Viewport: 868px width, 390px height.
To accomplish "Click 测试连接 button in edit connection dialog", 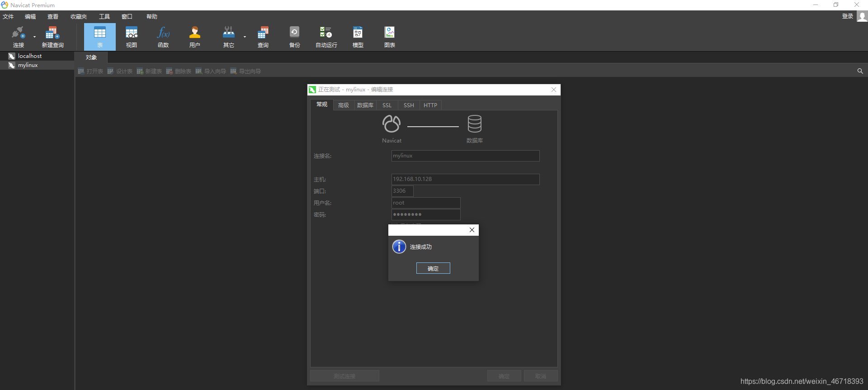I will 344,376.
